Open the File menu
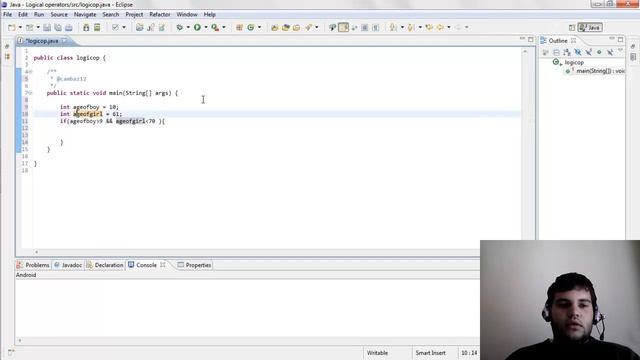Image resolution: width=640 pixels, height=360 pixels. [x=7, y=14]
